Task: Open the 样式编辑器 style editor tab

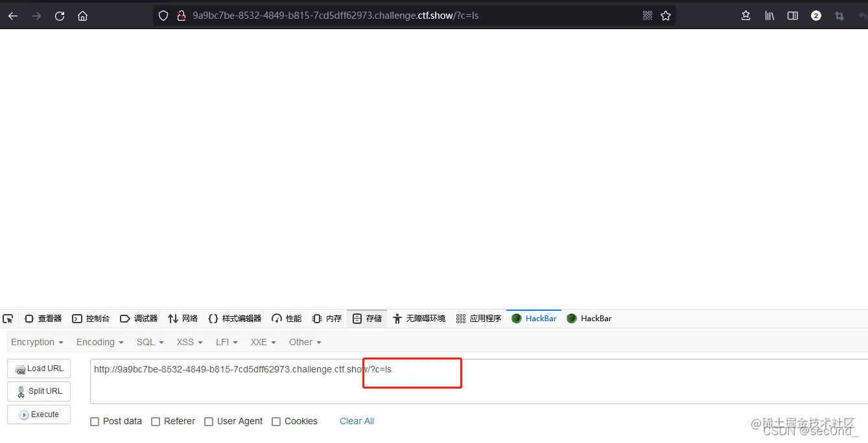Action: pos(235,319)
